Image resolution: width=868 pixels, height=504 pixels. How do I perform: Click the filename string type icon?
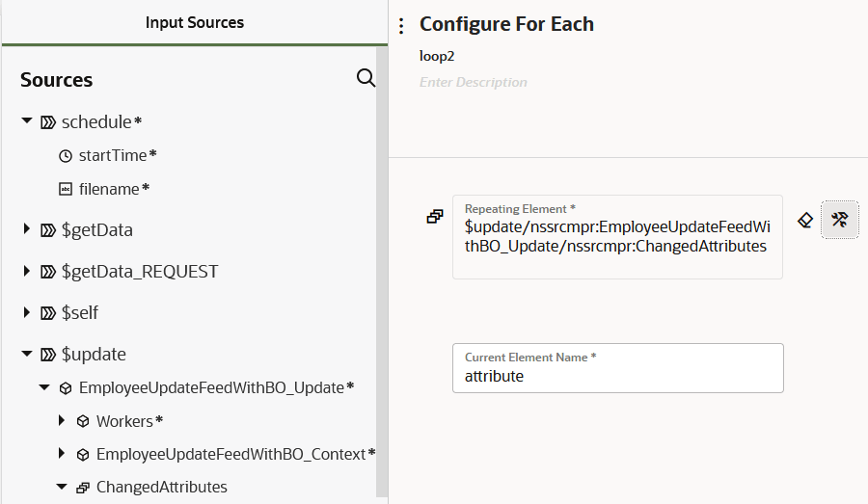66,189
